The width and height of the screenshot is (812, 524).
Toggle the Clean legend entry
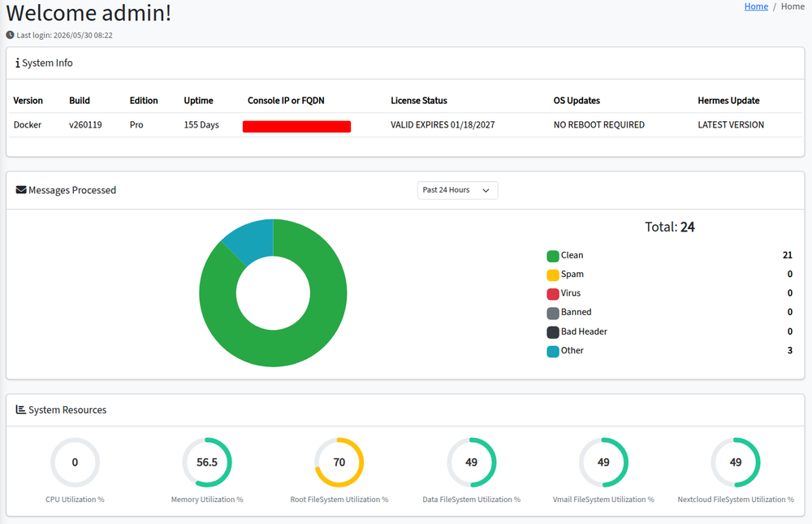pyautogui.click(x=565, y=256)
